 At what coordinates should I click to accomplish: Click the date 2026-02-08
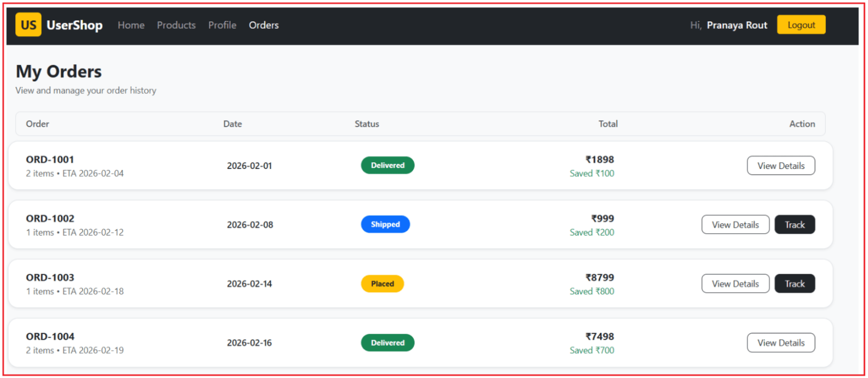(x=250, y=224)
